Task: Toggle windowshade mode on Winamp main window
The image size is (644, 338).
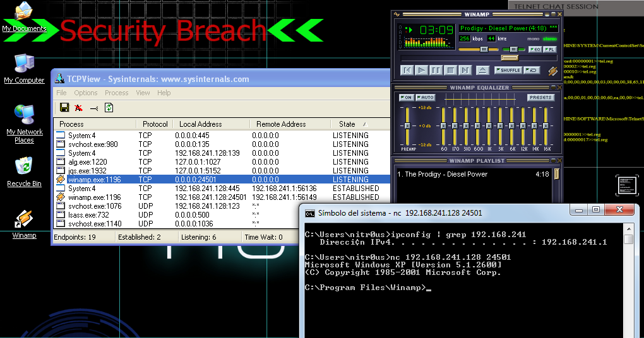Action: pyautogui.click(x=553, y=15)
